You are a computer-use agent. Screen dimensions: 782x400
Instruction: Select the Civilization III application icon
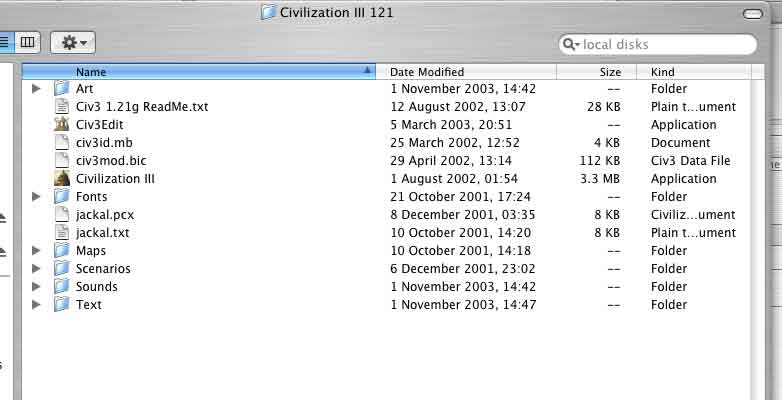tap(61, 178)
